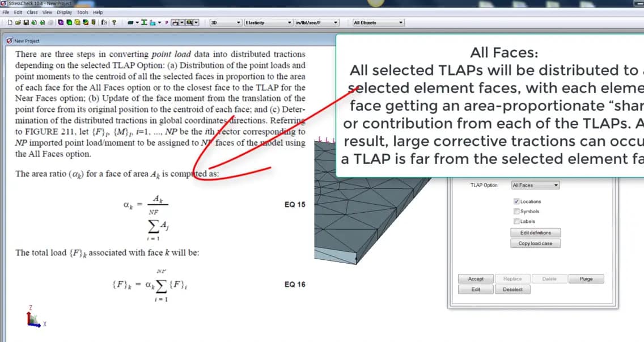Open the Elasticity dropdown

point(268,22)
